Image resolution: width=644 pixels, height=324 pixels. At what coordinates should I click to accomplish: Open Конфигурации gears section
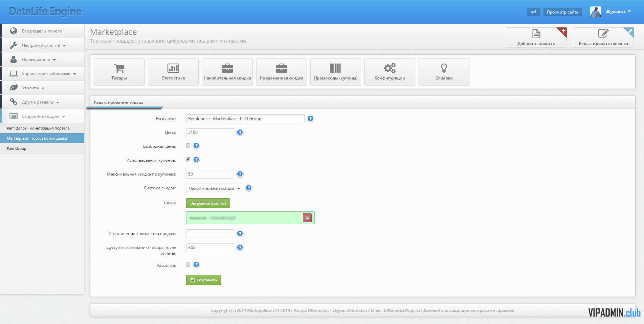(x=390, y=72)
